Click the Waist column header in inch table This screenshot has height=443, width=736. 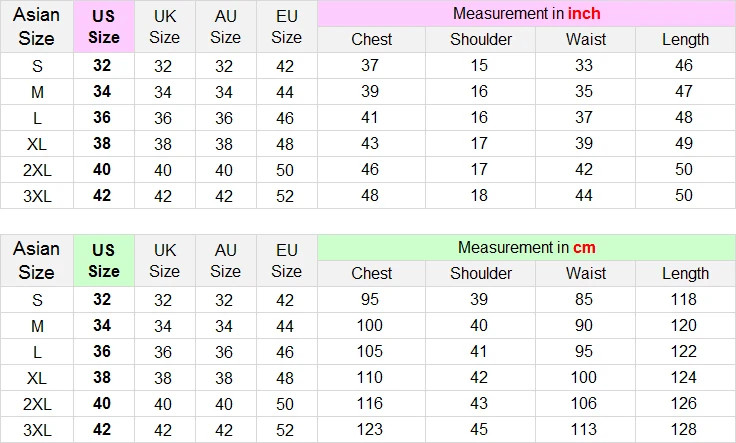pyautogui.click(x=585, y=40)
